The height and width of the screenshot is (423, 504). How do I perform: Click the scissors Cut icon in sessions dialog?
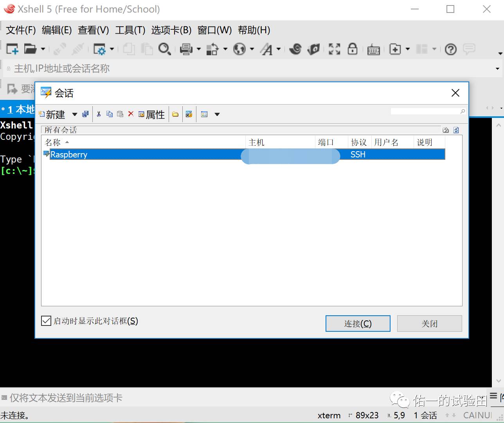click(99, 114)
